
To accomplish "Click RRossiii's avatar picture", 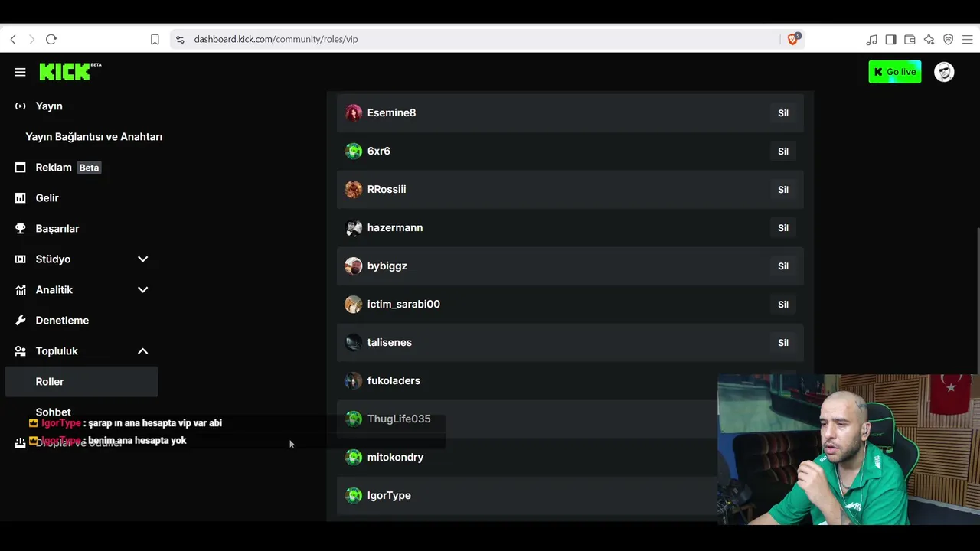I will (x=354, y=190).
